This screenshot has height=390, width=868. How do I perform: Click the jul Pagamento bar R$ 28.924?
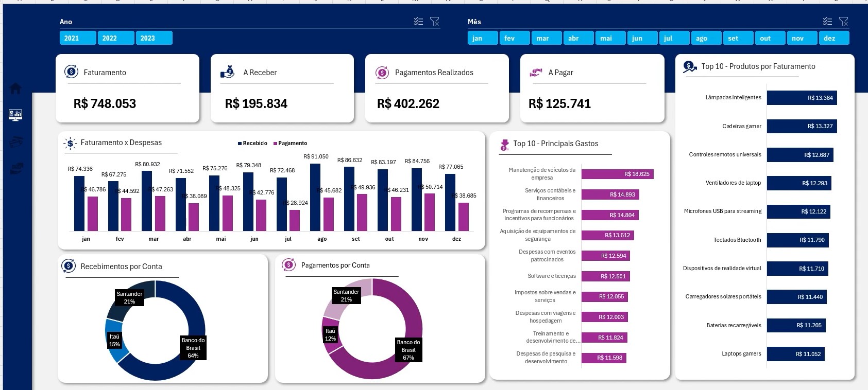click(295, 220)
